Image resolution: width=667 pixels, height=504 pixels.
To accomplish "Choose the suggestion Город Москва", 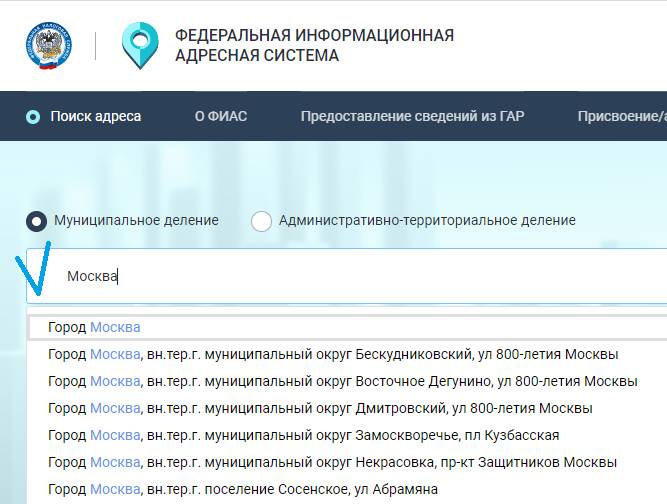I will coord(348,327).
